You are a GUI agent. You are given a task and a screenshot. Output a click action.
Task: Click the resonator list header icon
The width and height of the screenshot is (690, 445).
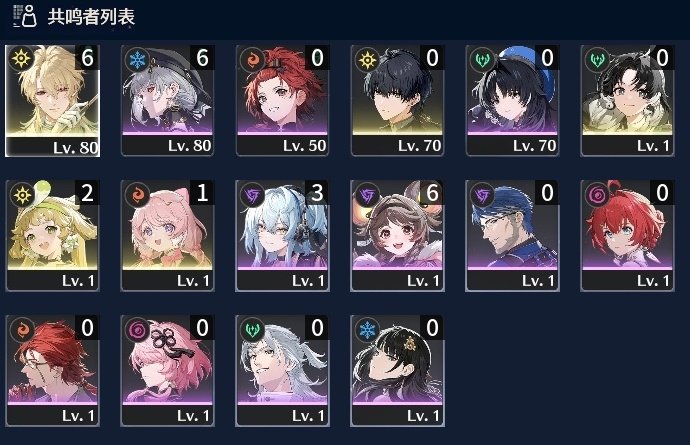(x=25, y=16)
